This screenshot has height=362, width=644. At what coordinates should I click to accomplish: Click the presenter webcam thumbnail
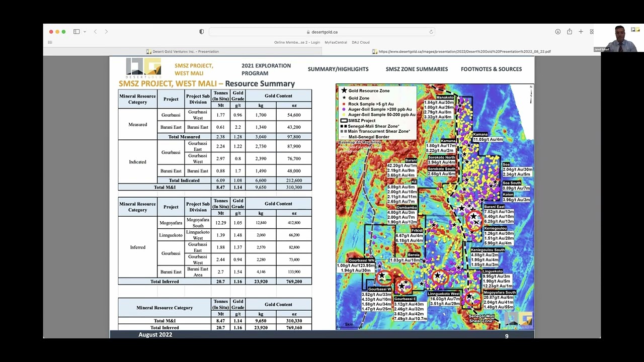pyautogui.click(x=619, y=39)
